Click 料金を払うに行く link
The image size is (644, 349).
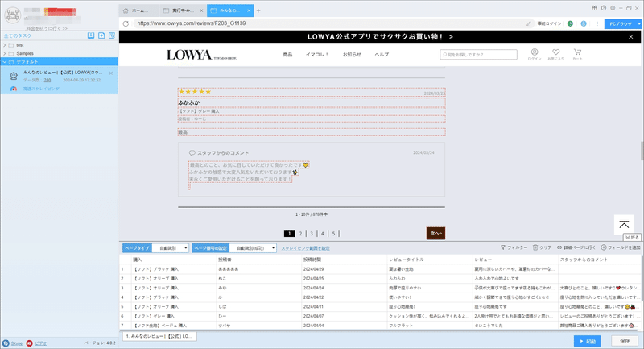pyautogui.click(x=47, y=29)
